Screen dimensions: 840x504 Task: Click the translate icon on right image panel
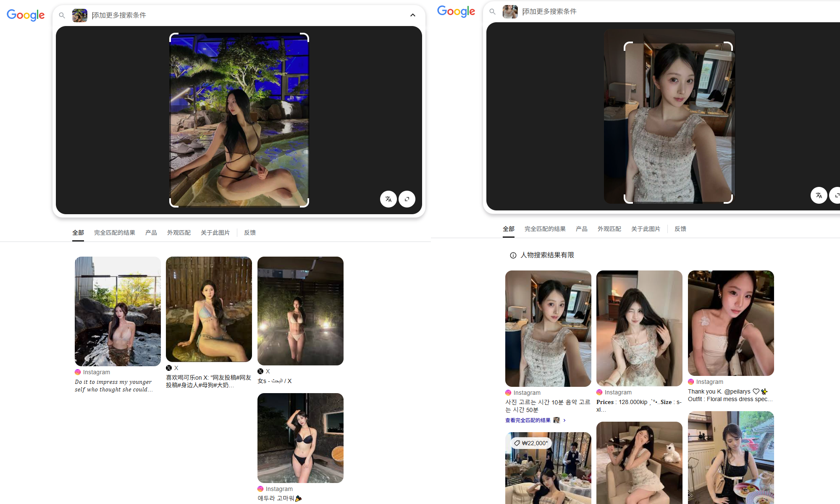819,195
